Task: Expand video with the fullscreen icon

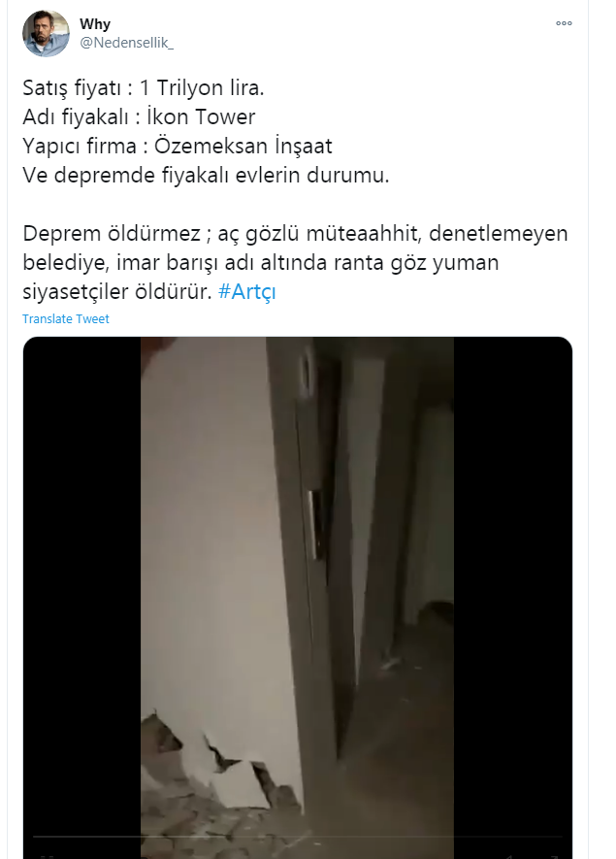Action: [552, 856]
